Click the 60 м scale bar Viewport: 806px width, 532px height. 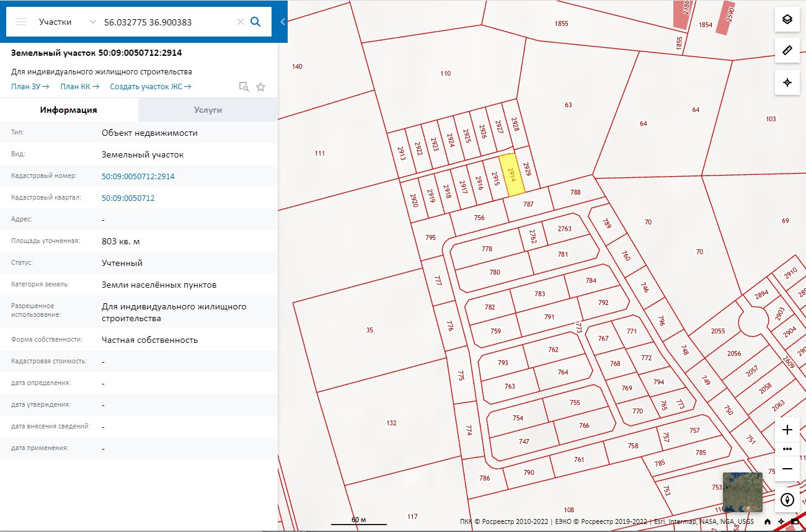pos(359,521)
